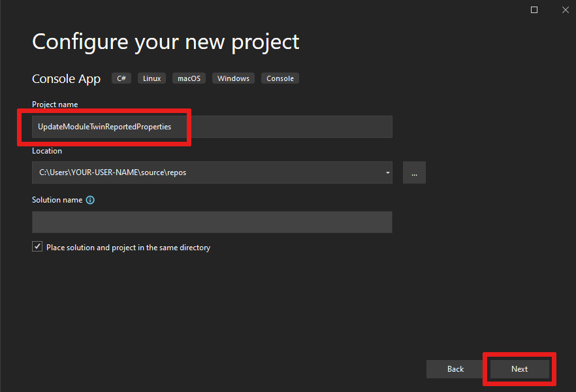Close the Configure your new project dialog

(x=565, y=10)
